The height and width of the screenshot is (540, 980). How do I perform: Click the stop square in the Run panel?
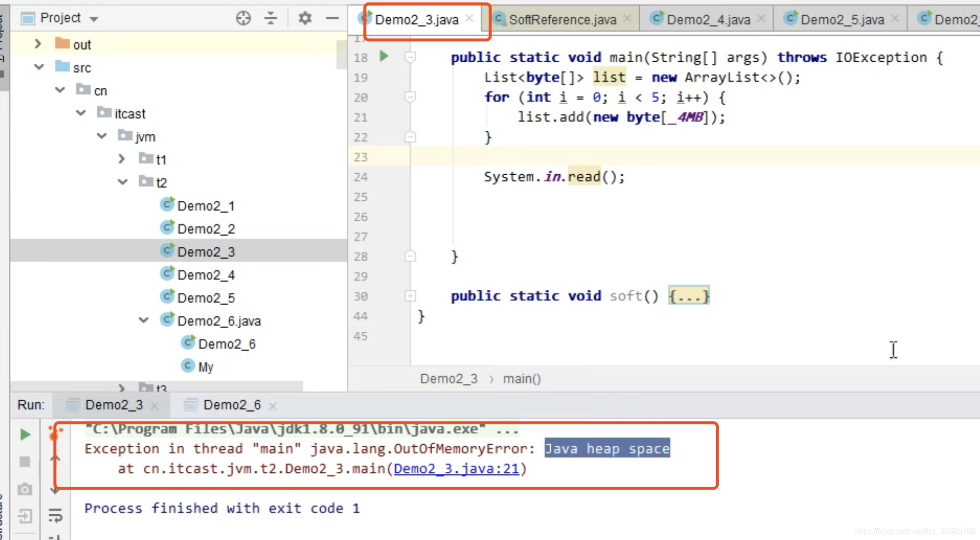coord(25,462)
